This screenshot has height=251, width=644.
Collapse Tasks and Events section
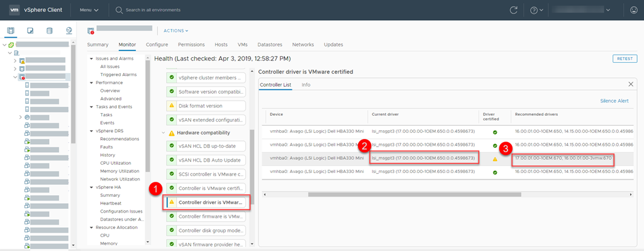point(92,107)
